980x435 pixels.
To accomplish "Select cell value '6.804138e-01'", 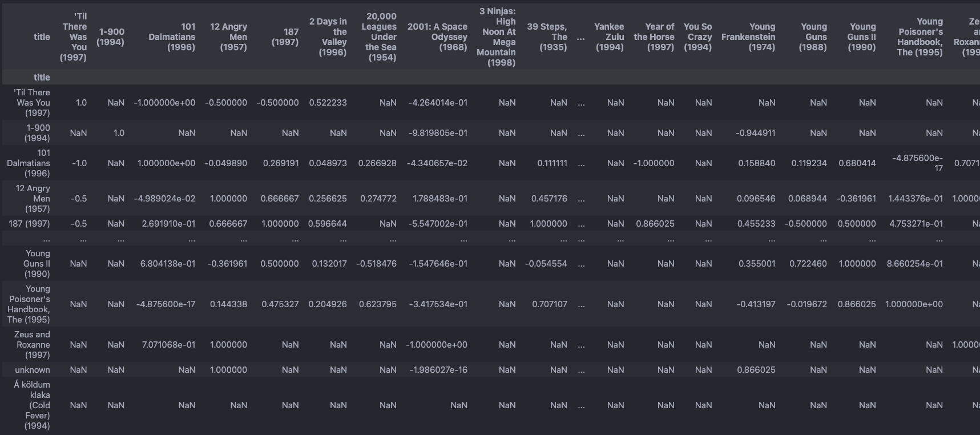I will pyautogui.click(x=168, y=264).
